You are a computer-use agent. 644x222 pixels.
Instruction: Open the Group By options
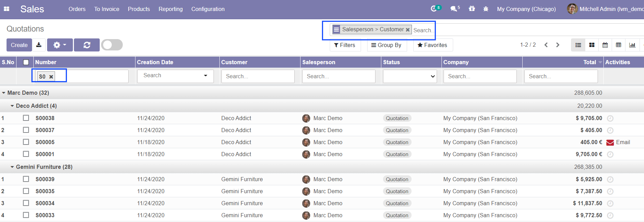pos(386,45)
